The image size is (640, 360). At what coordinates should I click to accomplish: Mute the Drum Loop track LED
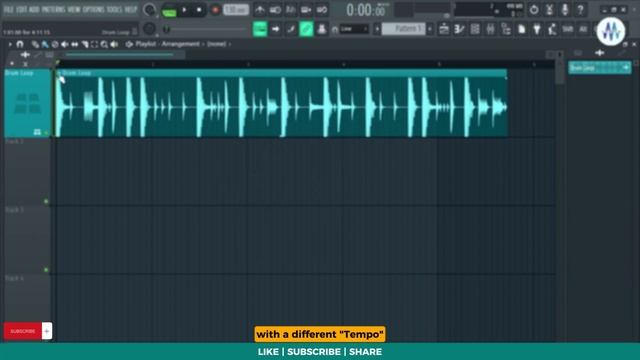[x=46, y=133]
